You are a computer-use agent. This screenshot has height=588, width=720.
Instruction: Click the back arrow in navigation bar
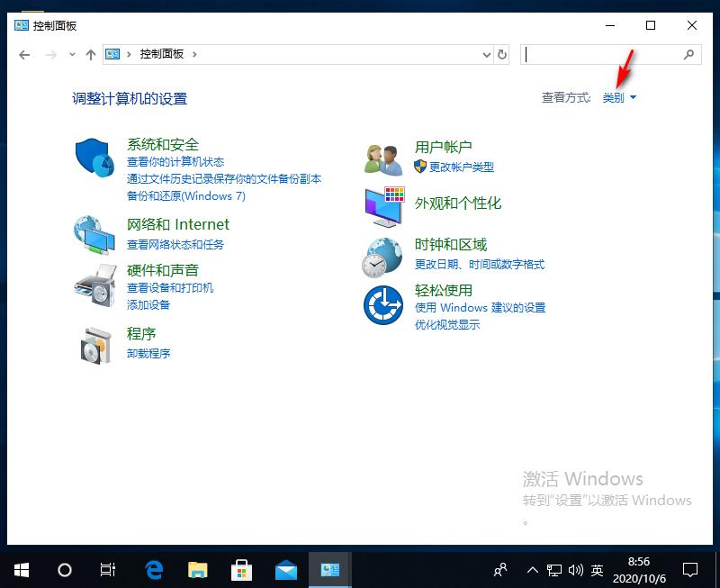pos(24,55)
